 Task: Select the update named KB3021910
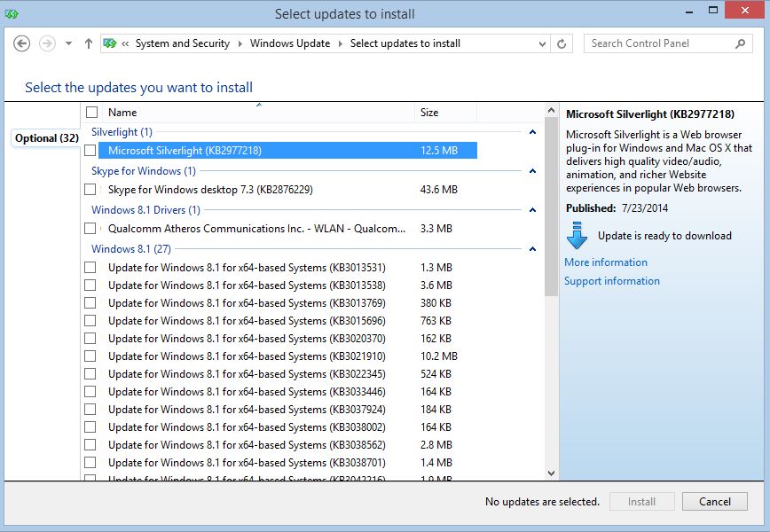(287, 356)
